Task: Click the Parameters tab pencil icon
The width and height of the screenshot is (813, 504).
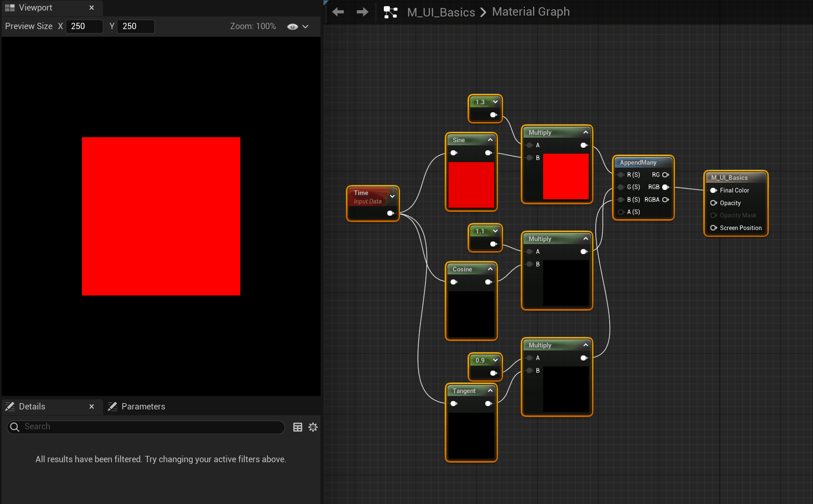Action: [112, 406]
